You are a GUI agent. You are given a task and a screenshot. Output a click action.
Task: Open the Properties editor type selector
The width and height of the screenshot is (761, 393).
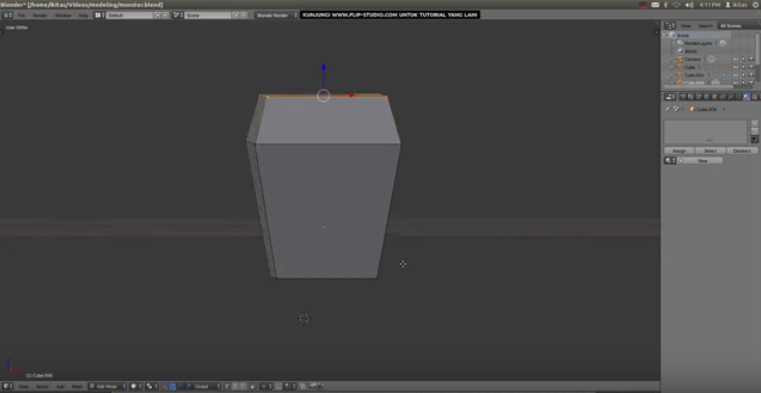click(670, 97)
